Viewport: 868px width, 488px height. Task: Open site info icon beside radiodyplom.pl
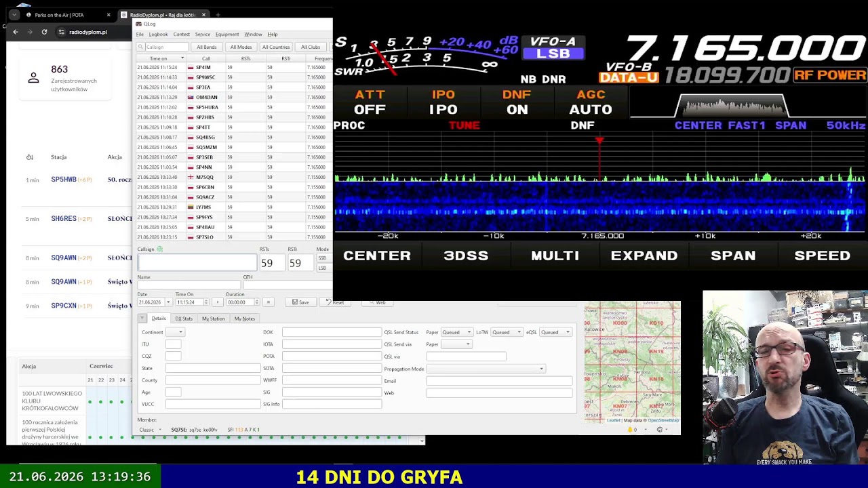[61, 32]
